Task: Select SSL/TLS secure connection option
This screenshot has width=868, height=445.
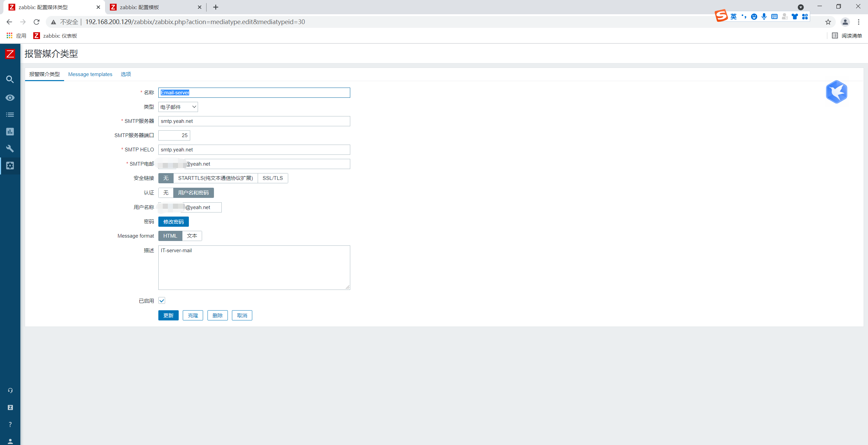Action: [x=272, y=178]
